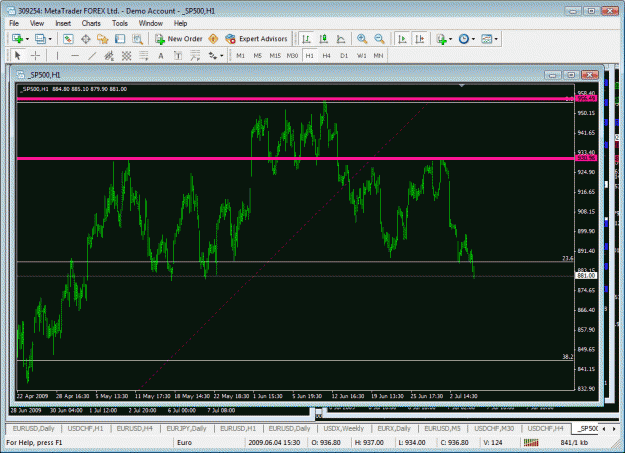625x453 pixels.
Task: Switch to the EURJPY,Daily chart tab
Action: [186, 429]
